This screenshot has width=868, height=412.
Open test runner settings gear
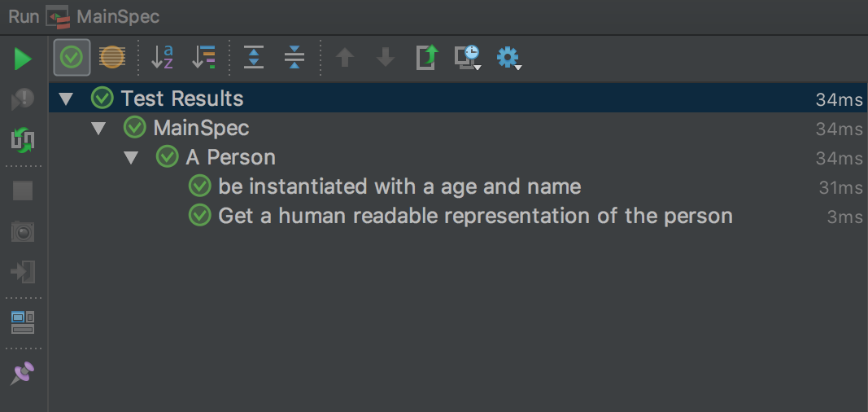point(508,57)
